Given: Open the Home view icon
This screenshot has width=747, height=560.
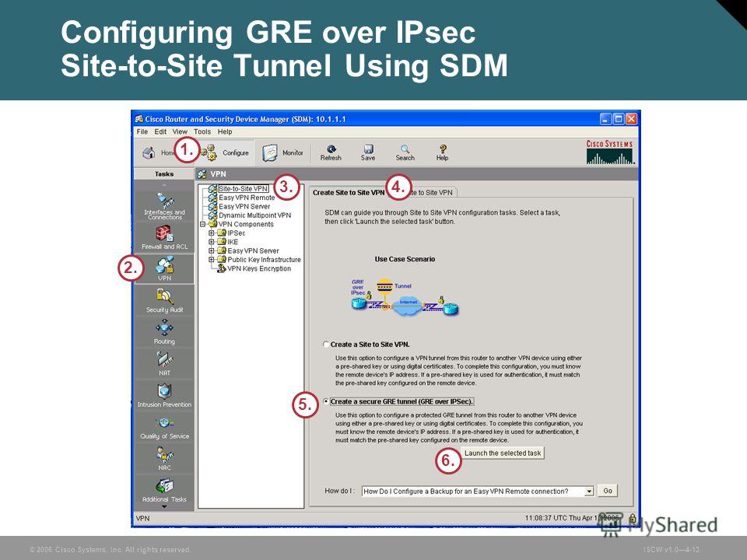Looking at the screenshot, I should [149, 153].
